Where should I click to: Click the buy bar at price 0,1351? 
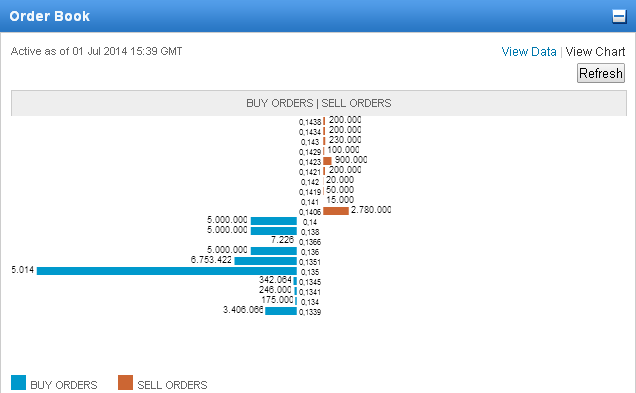coord(266,261)
